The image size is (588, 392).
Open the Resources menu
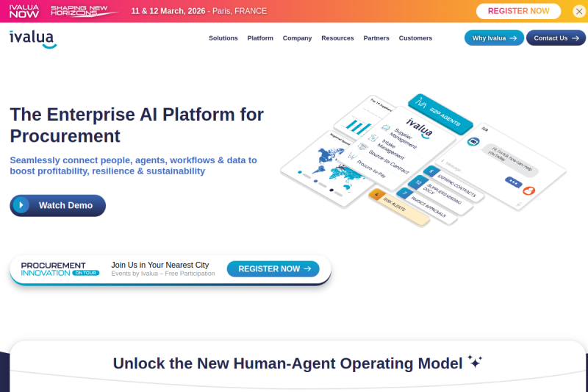[337, 38]
